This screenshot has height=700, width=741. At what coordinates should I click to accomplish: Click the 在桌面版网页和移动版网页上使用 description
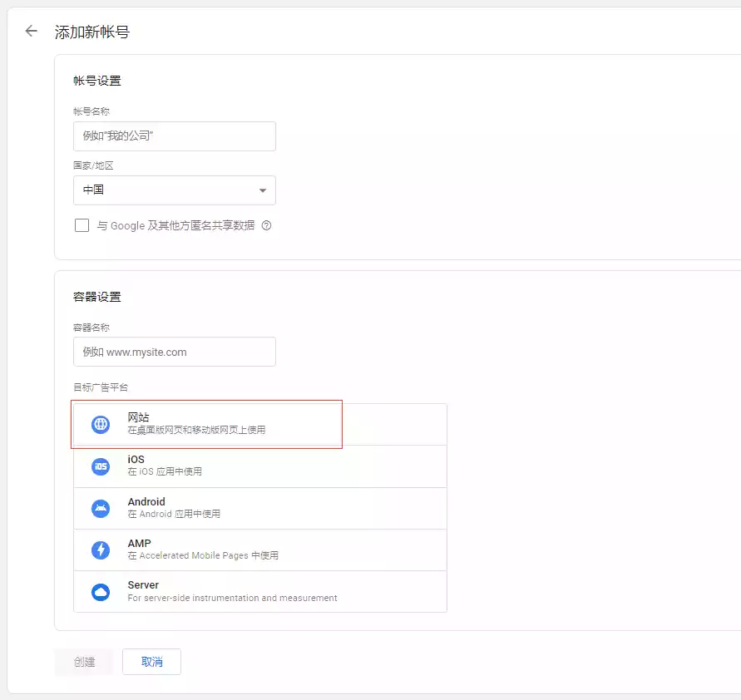tap(196, 430)
